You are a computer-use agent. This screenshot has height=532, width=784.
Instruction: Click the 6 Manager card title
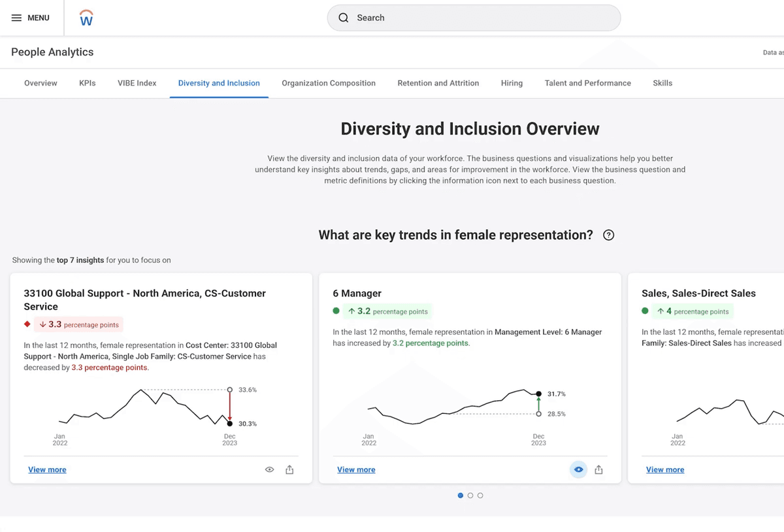[x=357, y=293]
